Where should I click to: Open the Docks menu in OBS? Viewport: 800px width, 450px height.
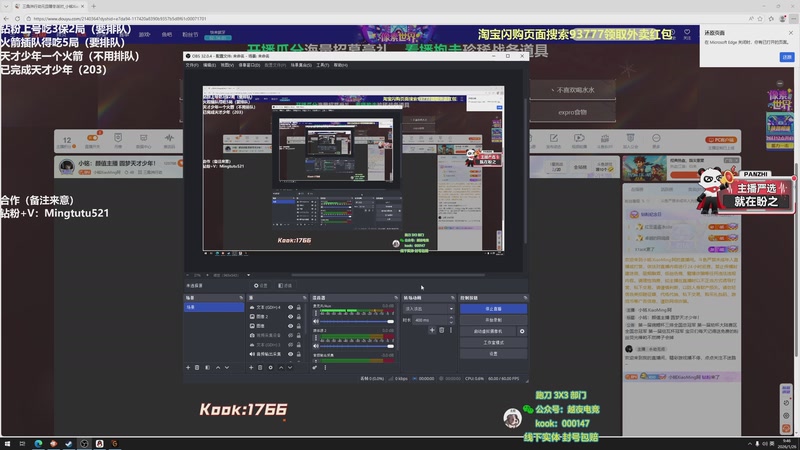point(249,65)
